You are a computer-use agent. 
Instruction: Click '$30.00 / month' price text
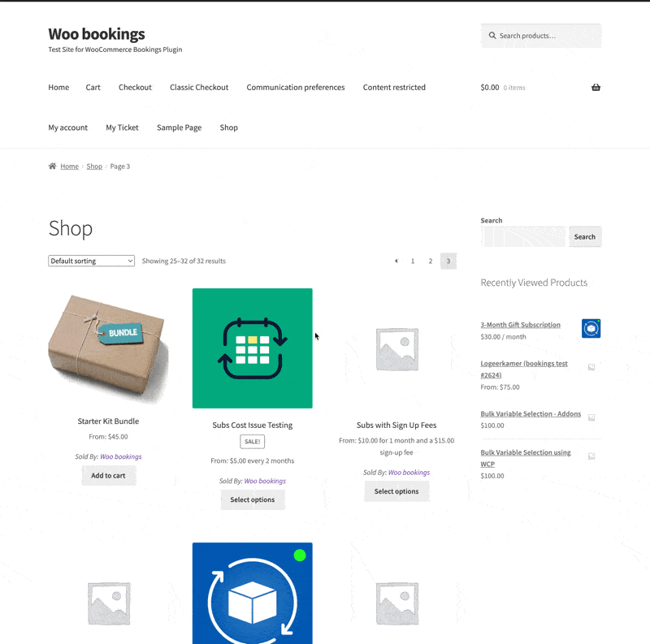pos(503,337)
